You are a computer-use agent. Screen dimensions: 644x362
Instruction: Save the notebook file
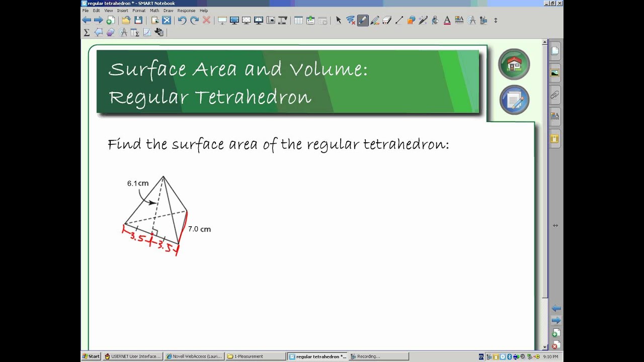138,20
